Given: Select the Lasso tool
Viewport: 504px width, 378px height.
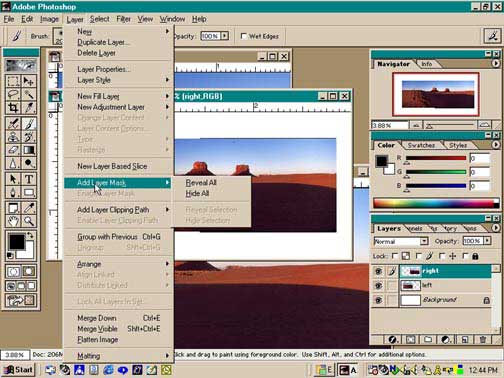Looking at the screenshot, I should tap(13, 94).
